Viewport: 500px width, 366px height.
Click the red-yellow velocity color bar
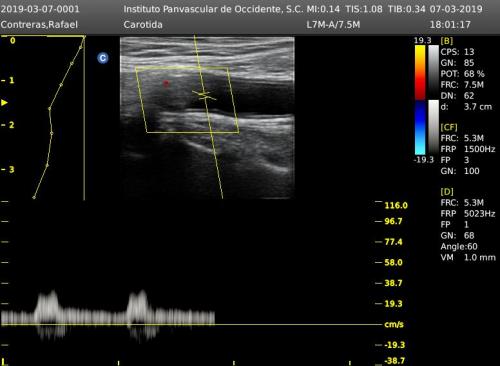point(420,72)
